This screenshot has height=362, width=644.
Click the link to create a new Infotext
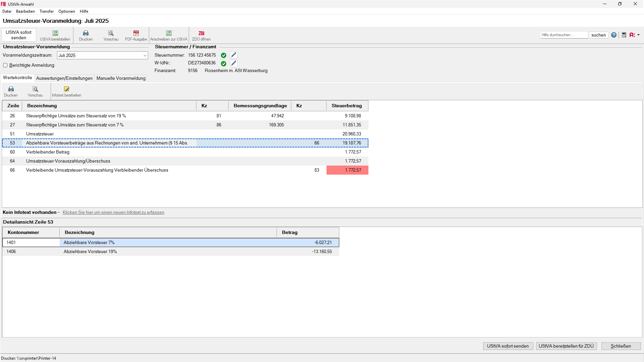[113, 212]
